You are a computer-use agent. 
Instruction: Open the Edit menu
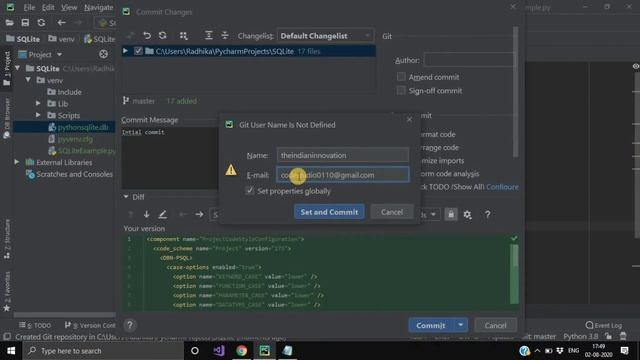[x=48, y=7]
